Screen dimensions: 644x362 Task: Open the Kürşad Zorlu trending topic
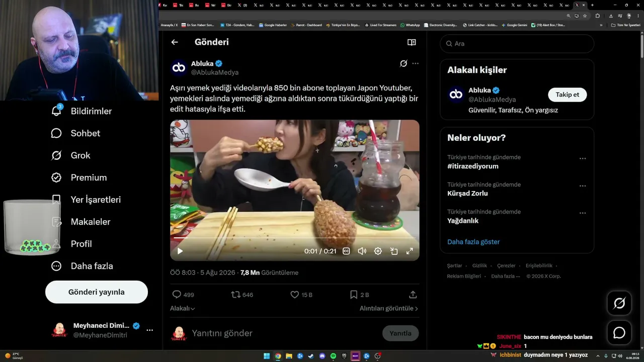[467, 194]
